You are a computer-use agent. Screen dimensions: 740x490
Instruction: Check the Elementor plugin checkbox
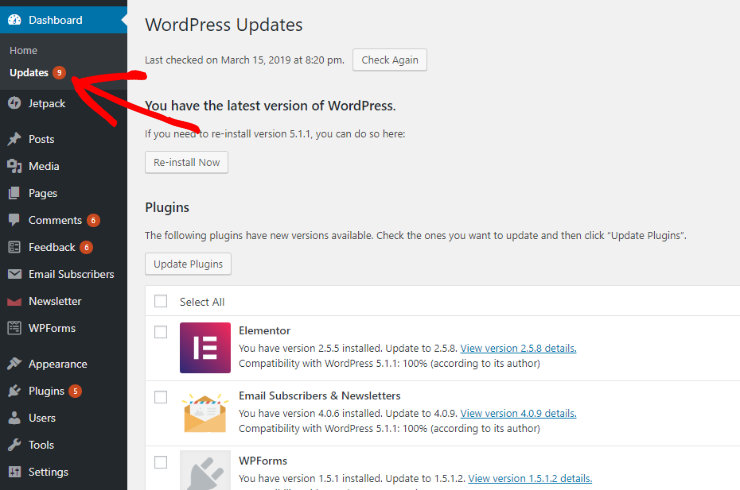pos(160,332)
